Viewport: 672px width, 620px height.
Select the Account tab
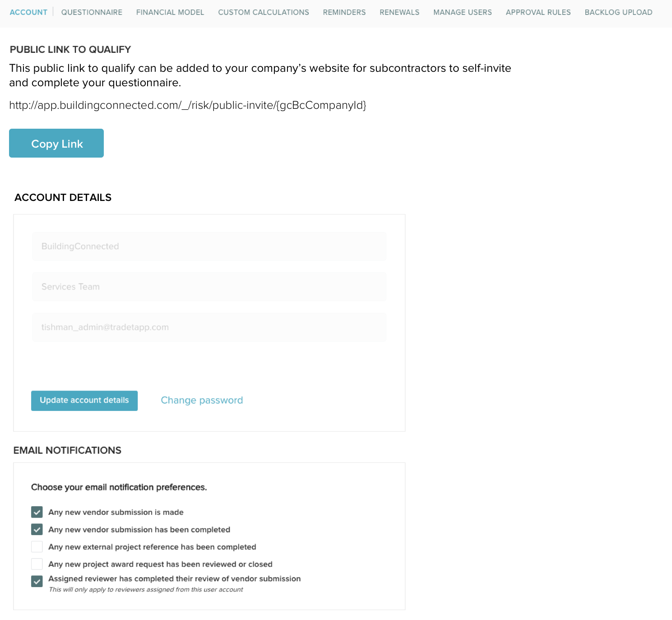point(28,12)
